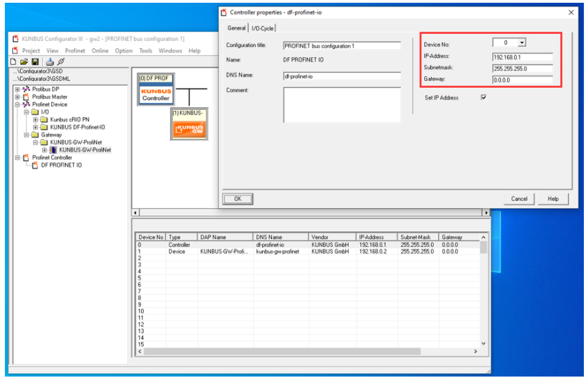
Task: Click the Gateway folder icon
Action: (x=35, y=135)
